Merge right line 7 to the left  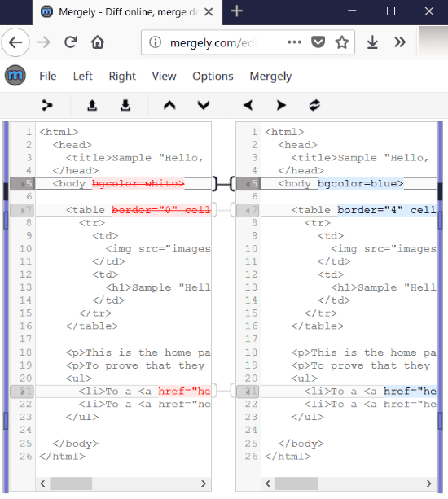click(248, 210)
